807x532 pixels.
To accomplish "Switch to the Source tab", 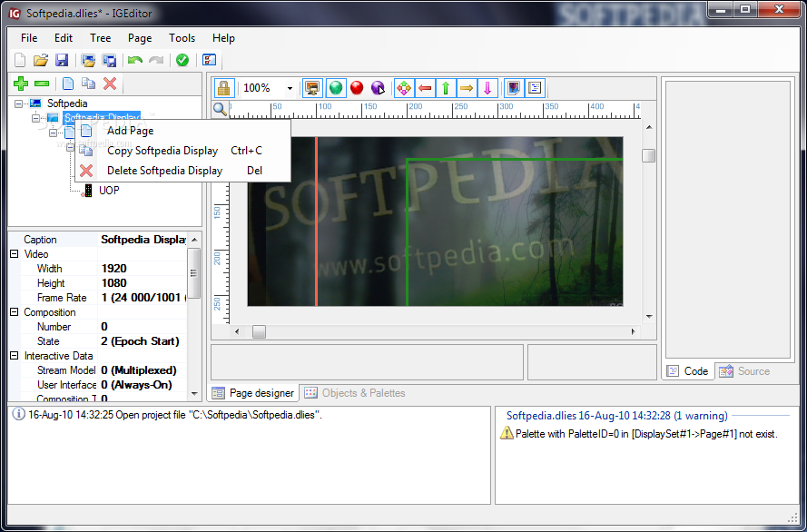I will (744, 371).
